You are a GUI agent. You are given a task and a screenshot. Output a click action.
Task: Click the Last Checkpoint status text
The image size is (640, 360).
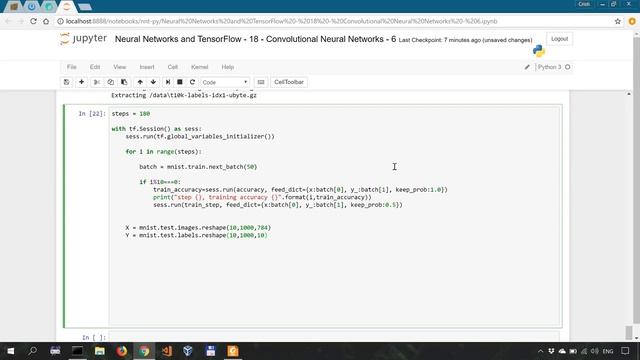click(x=465, y=40)
